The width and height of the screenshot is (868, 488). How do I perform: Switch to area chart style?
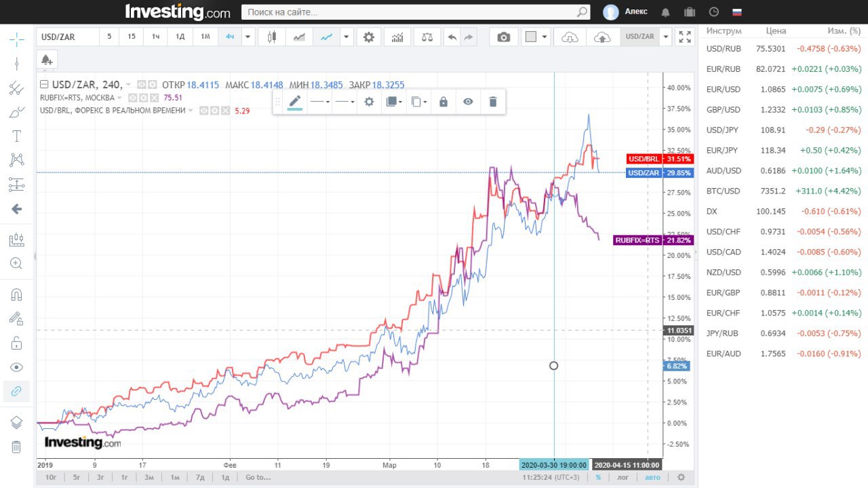coord(299,37)
